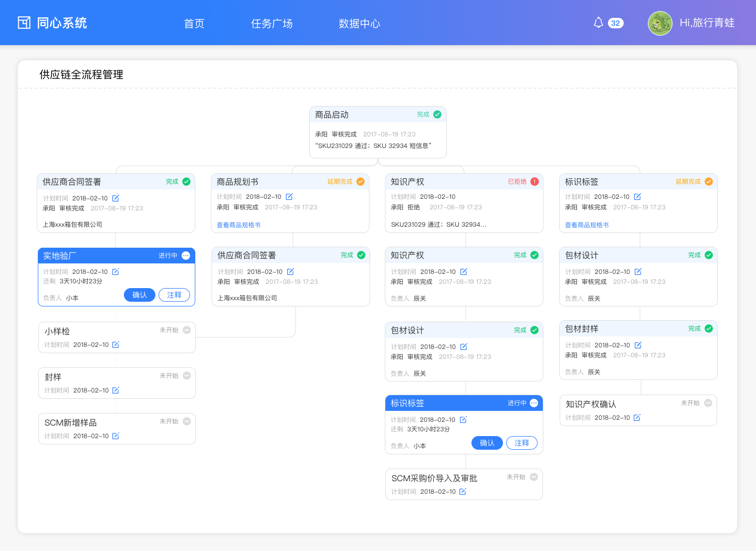Click the 封样 card title
This screenshot has height=551, width=756.
pos(53,377)
